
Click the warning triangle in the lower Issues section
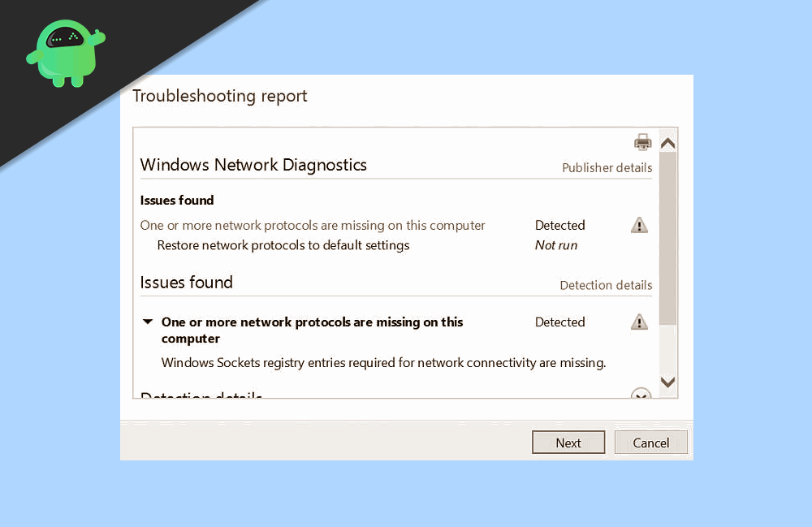[639, 322]
